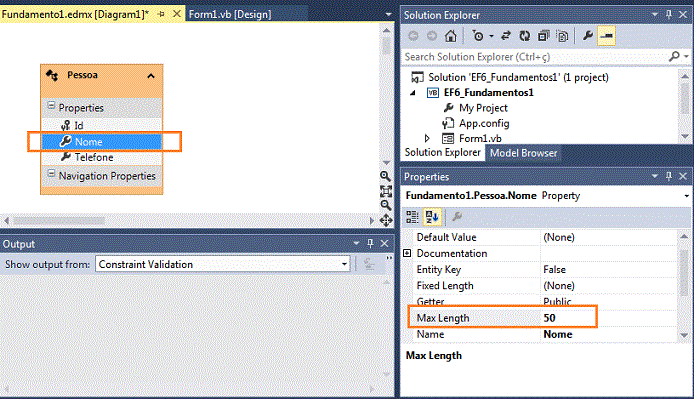Auto-hide pin for Properties panel
Viewport: 694px width, 399px height.
point(668,176)
